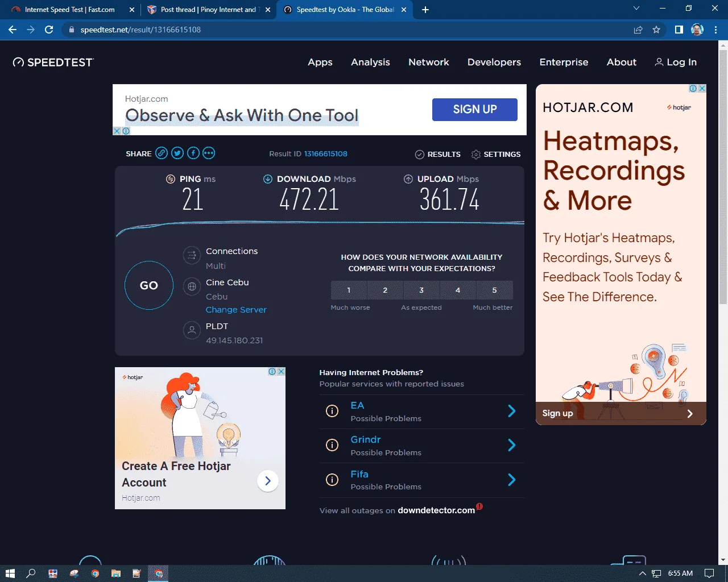Viewport: 728px width, 582px height.
Task: Rate network availability as 1
Action: click(349, 290)
